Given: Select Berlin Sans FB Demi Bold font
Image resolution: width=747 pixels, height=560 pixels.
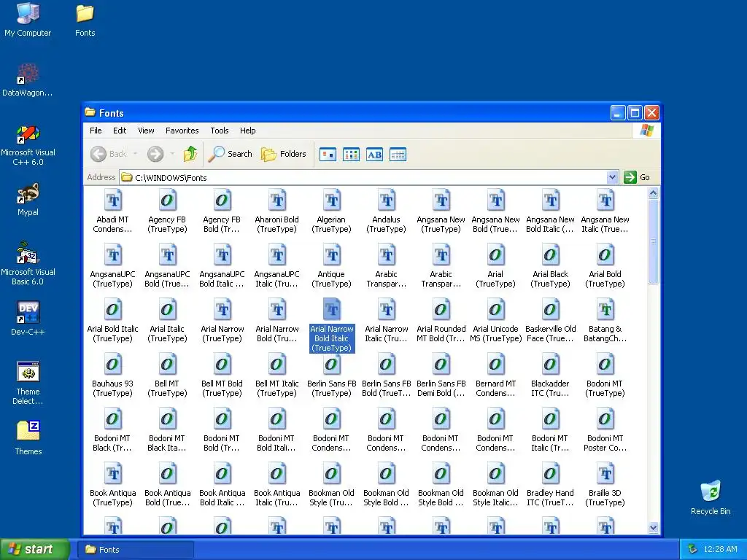Looking at the screenshot, I should [441, 376].
